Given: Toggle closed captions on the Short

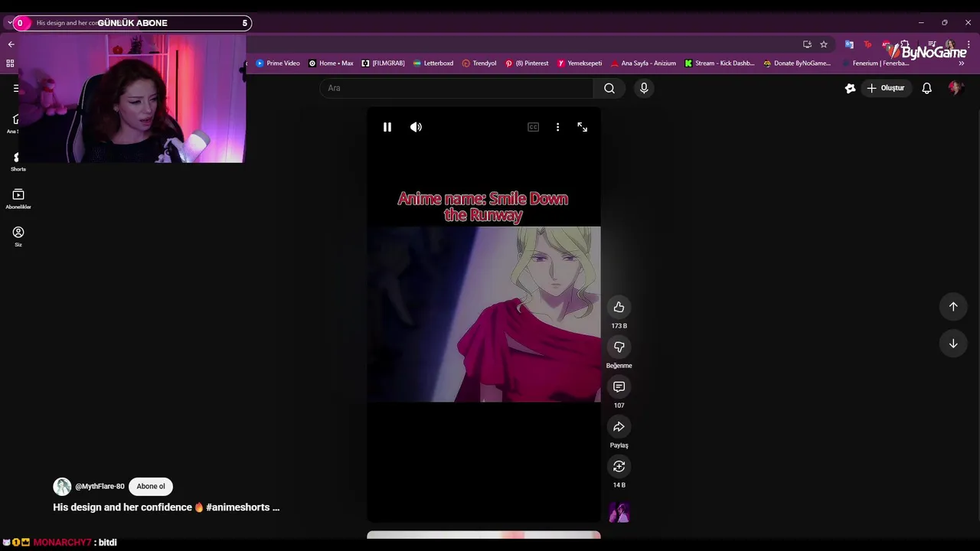Looking at the screenshot, I should pyautogui.click(x=534, y=127).
